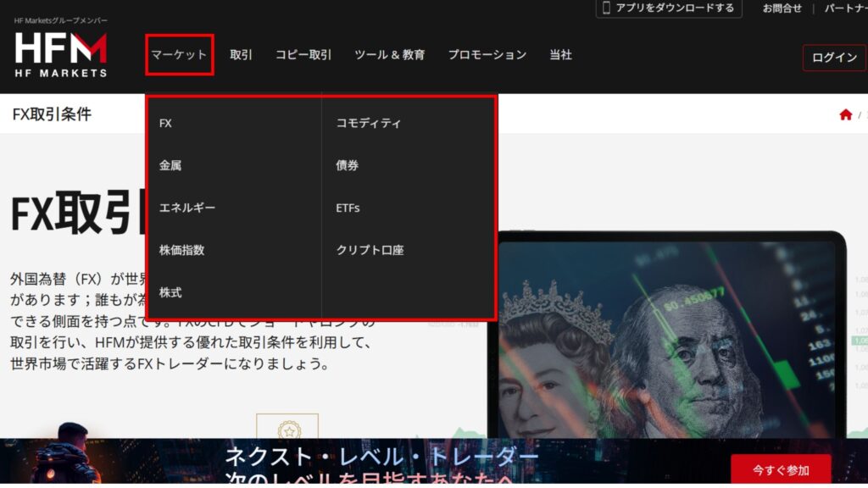
Task: Select ETFs in the market menu
Action: click(348, 208)
